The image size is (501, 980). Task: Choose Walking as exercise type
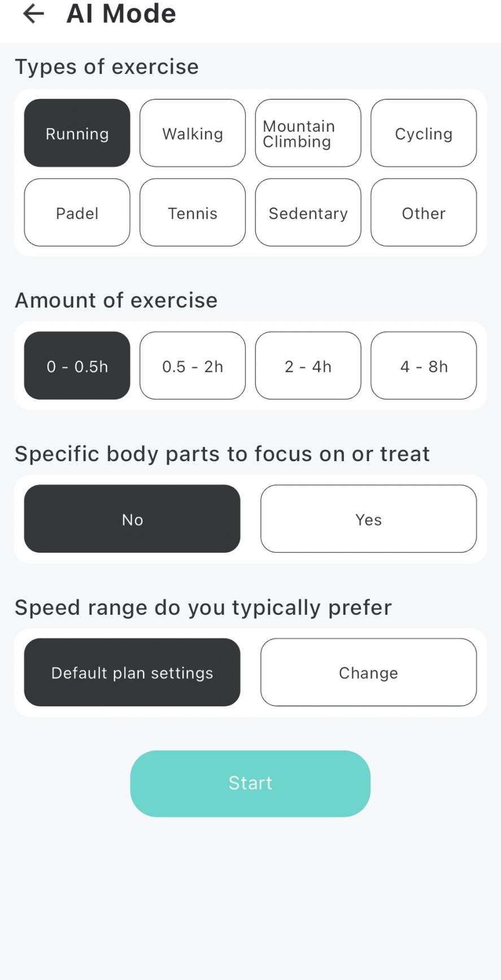pos(193,133)
